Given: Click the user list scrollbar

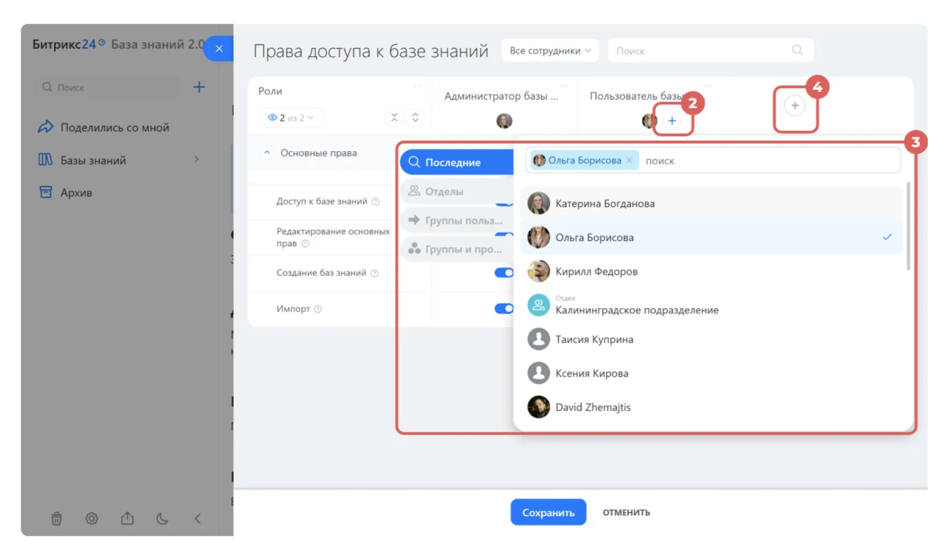Looking at the screenshot, I should 908,225.
